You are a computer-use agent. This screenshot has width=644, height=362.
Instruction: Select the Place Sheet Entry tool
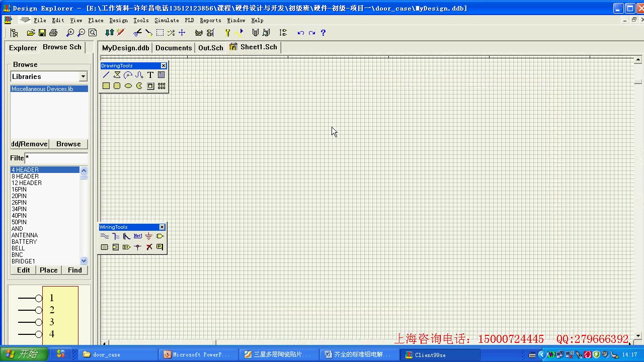tap(116, 247)
